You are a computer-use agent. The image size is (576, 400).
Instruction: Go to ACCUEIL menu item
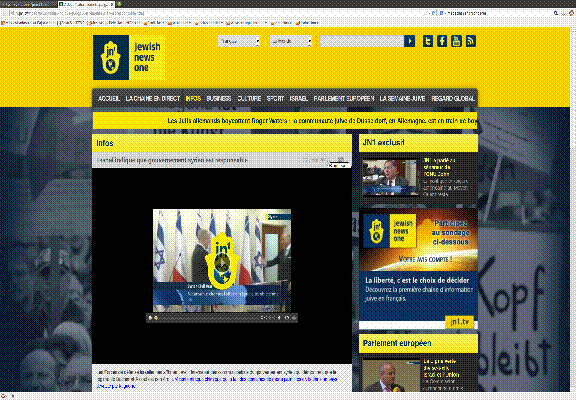click(109, 98)
